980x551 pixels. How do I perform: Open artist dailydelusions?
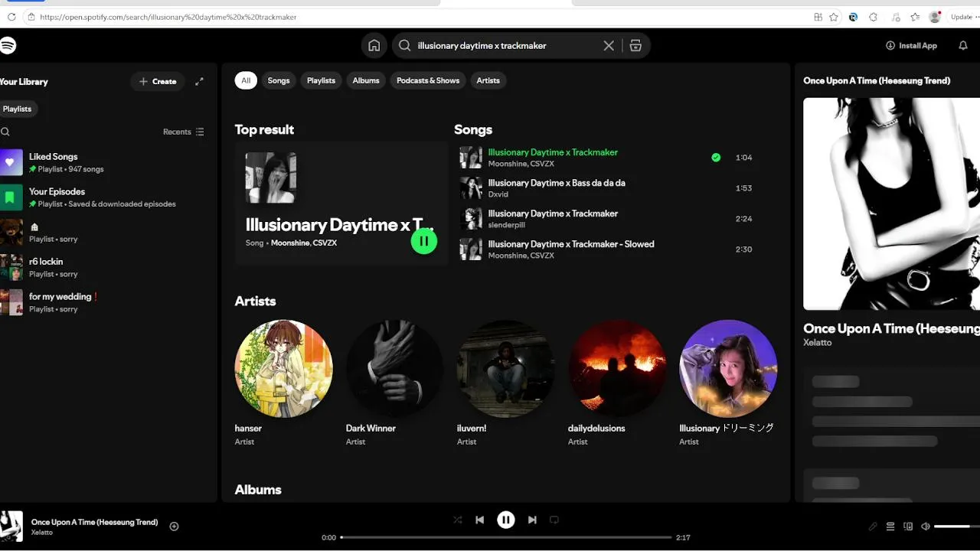[616, 383]
